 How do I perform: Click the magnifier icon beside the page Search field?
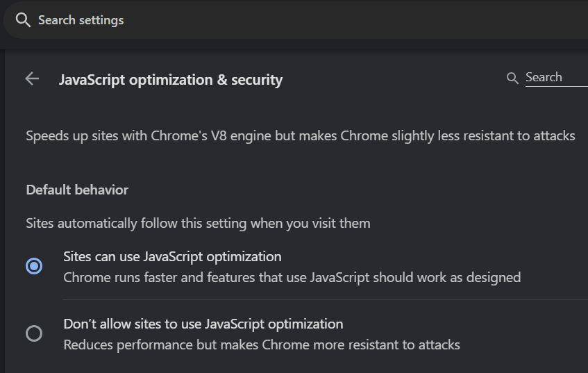click(x=512, y=78)
